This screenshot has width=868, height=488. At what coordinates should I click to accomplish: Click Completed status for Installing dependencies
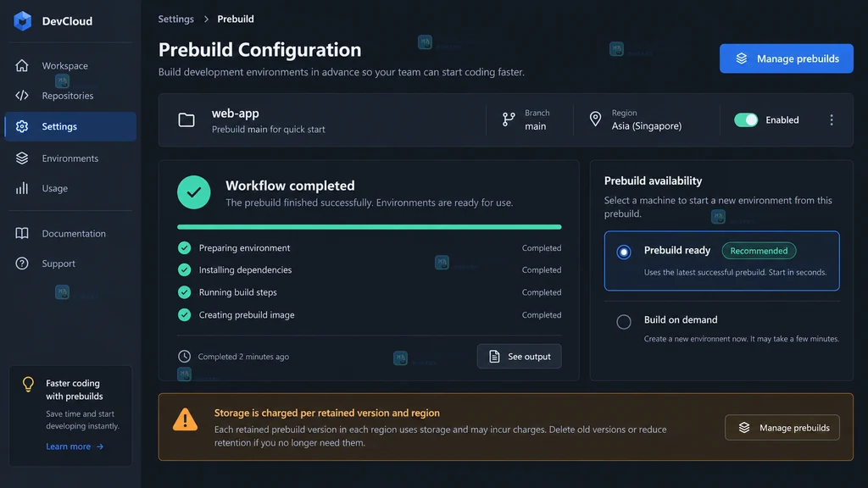pos(542,270)
